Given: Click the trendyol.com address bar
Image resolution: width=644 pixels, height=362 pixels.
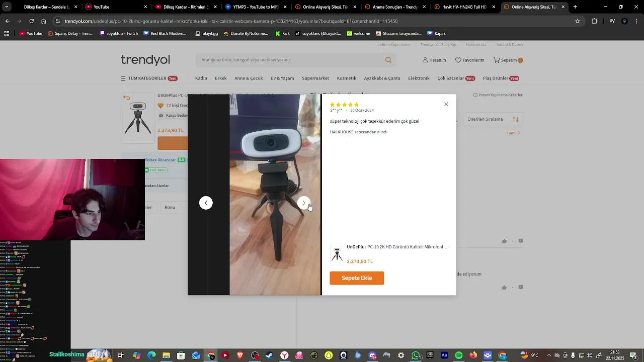Looking at the screenshot, I should pos(312,21).
